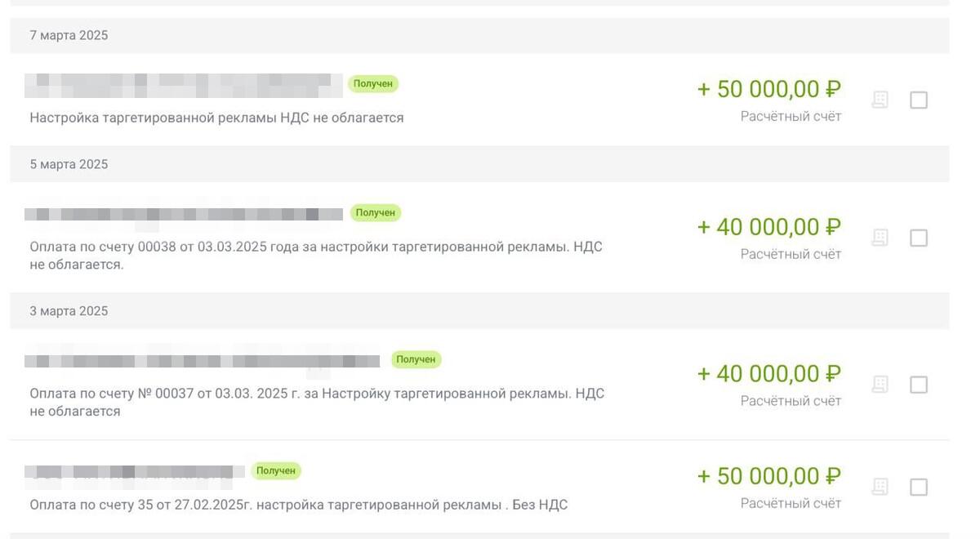Screen dimensions: 980x539
Task: Check the box for the invoice 00037 payment
Action: coord(919,385)
